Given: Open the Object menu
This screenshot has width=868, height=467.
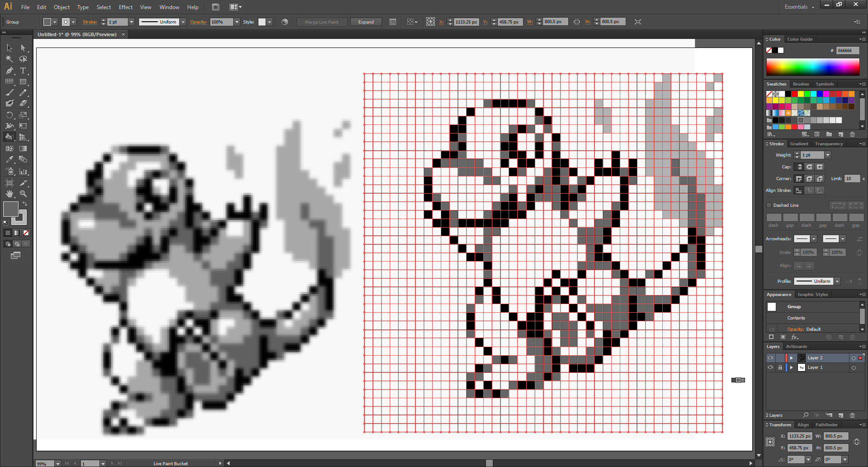Looking at the screenshot, I should tap(61, 7).
